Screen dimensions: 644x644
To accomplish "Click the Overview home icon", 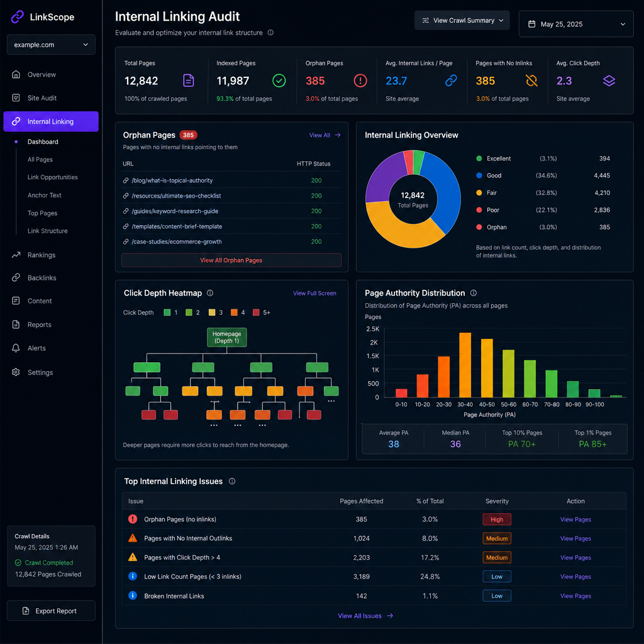I will tap(16, 74).
